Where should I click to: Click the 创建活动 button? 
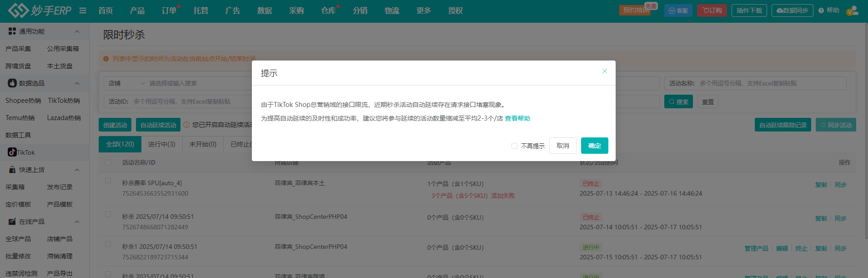115,125
